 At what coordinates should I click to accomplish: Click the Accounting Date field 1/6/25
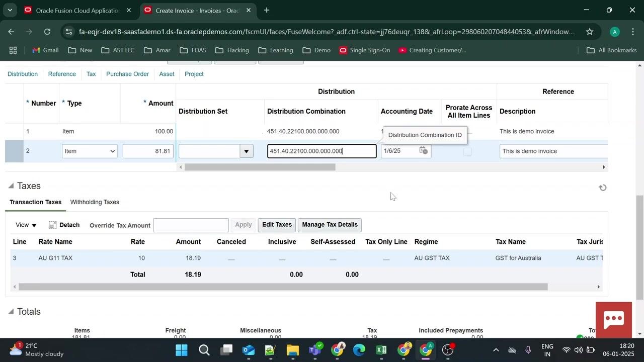(x=399, y=151)
